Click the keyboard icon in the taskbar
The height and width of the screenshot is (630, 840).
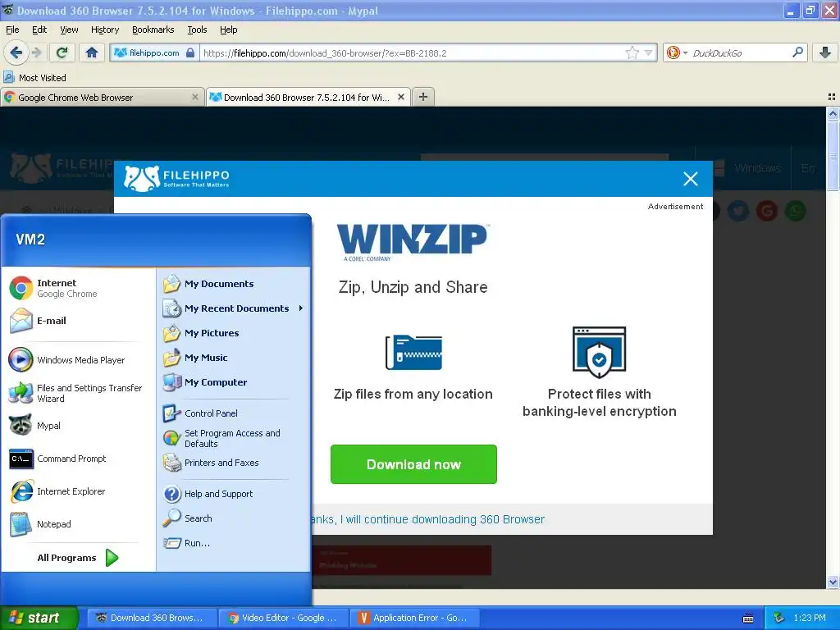click(x=748, y=619)
